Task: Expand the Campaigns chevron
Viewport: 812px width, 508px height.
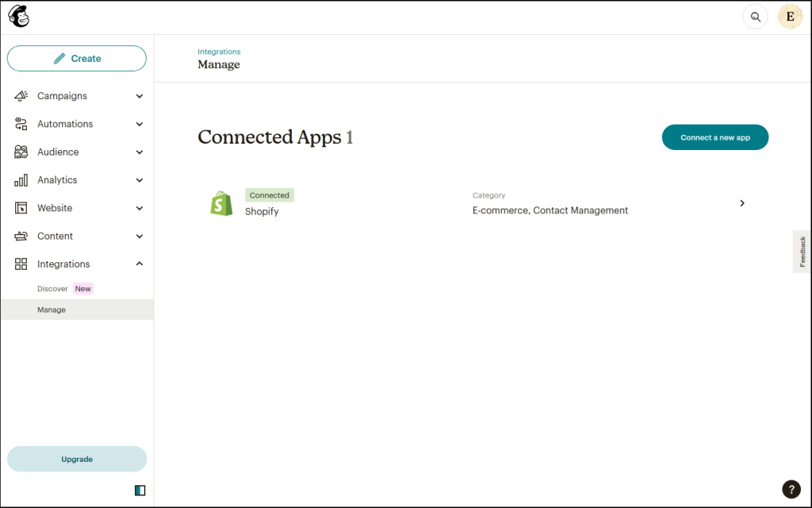Action: [x=140, y=96]
